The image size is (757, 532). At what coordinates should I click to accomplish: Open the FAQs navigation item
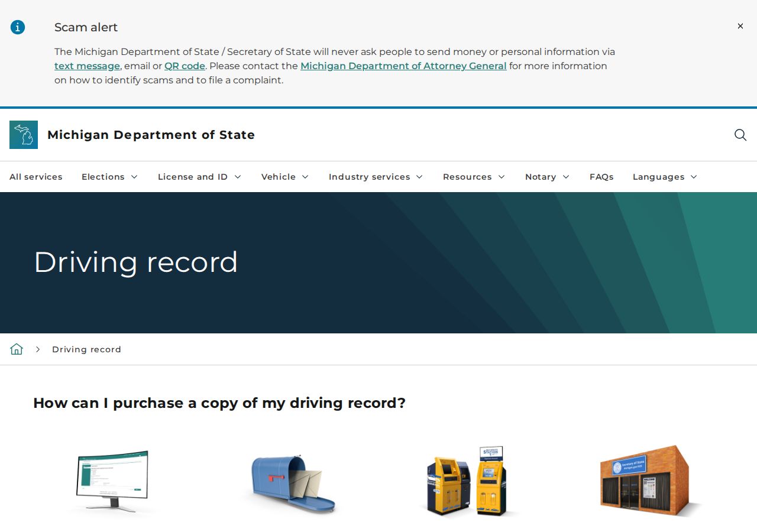click(x=601, y=177)
